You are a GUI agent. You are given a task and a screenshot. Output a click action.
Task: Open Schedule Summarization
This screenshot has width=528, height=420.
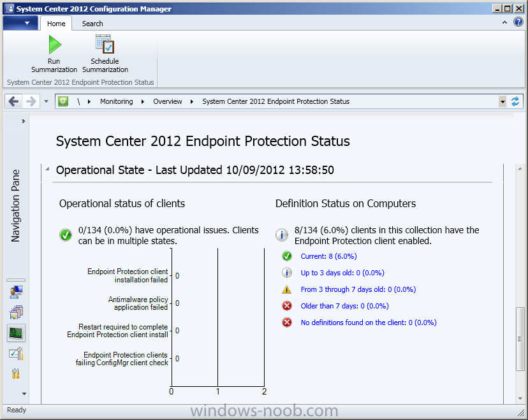click(105, 54)
